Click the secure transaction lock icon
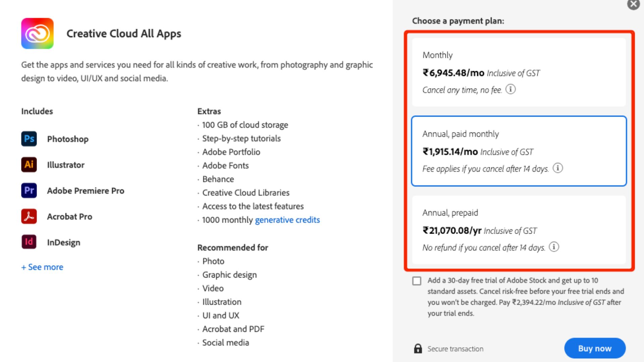Screen dimensions: 644x362 point(418,349)
